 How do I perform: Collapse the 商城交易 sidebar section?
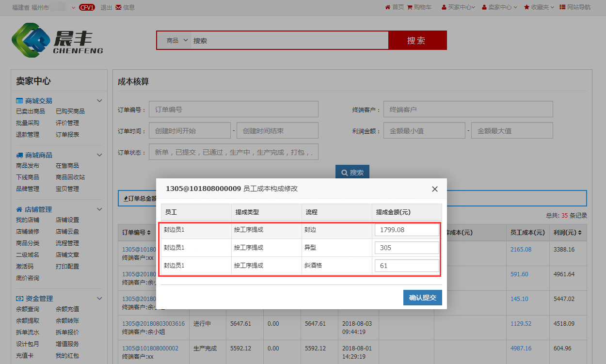pos(99,101)
